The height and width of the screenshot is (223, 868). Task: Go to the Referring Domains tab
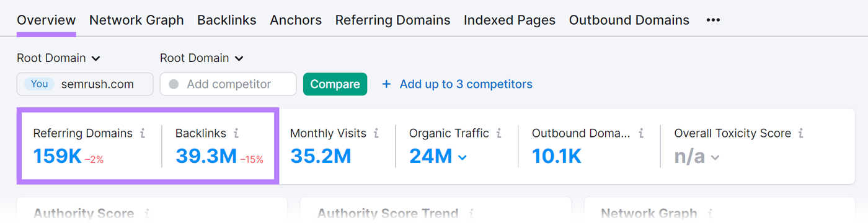point(393,20)
